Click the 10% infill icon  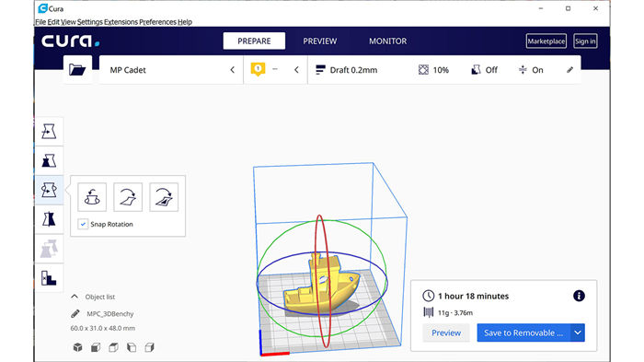pos(423,70)
